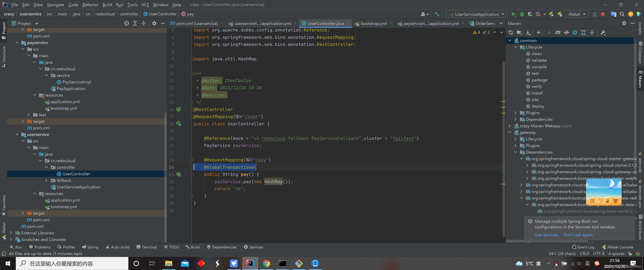Open the UserServiceApplication run configuration dropdown
The width and height of the screenshot is (644, 270).
coord(476,14)
